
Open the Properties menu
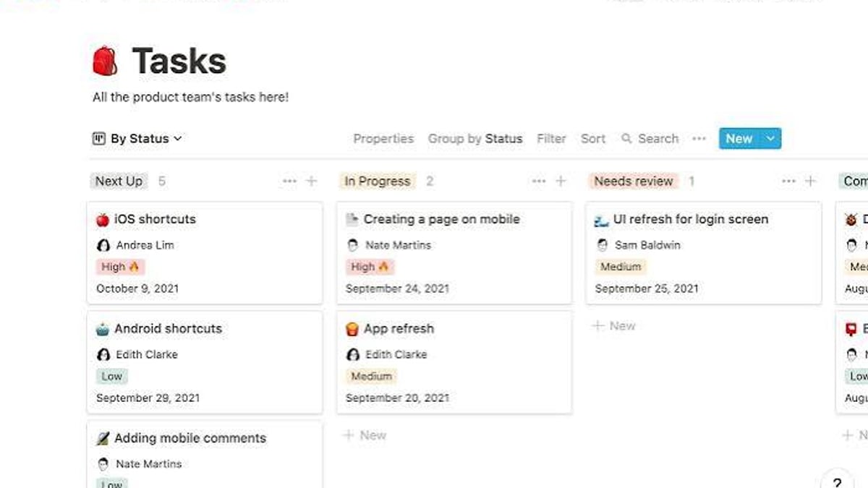coord(383,138)
